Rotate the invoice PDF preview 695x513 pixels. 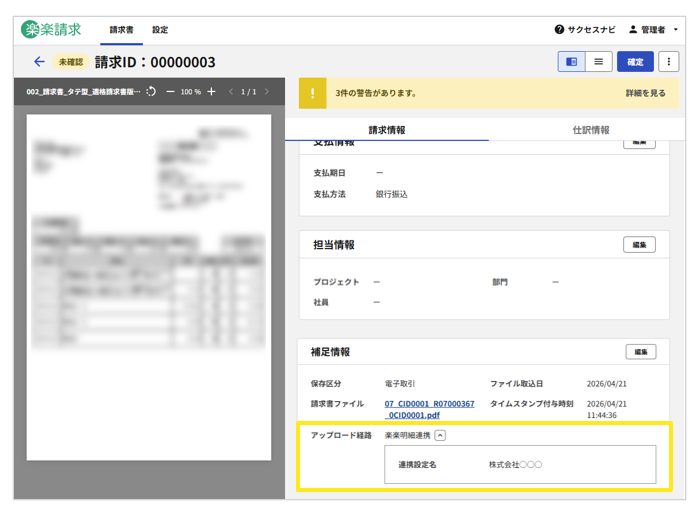pos(151,91)
